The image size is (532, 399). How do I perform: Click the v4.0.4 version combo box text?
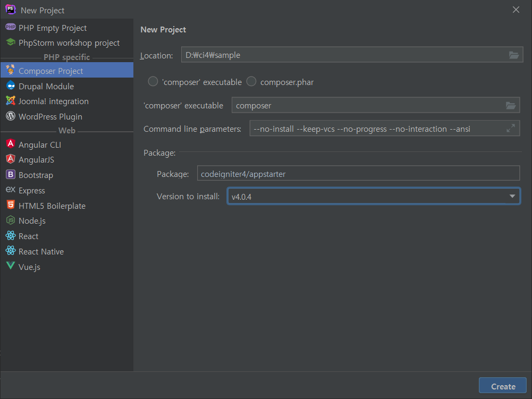pyautogui.click(x=241, y=197)
